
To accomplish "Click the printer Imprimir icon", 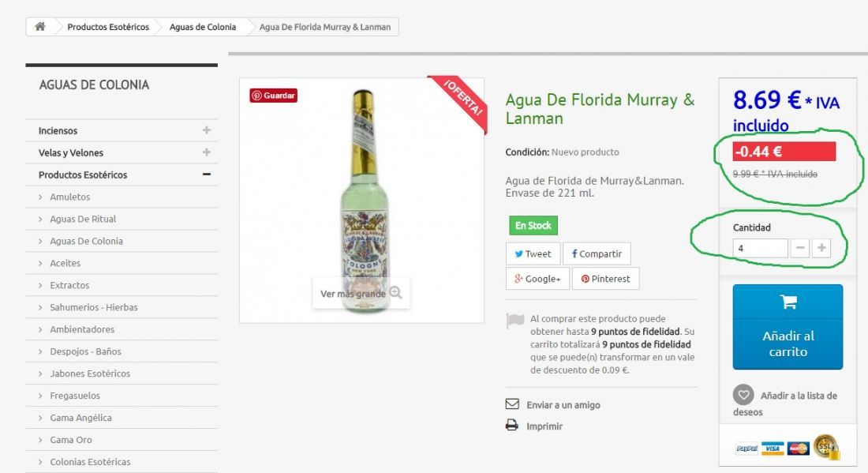I will tap(512, 426).
